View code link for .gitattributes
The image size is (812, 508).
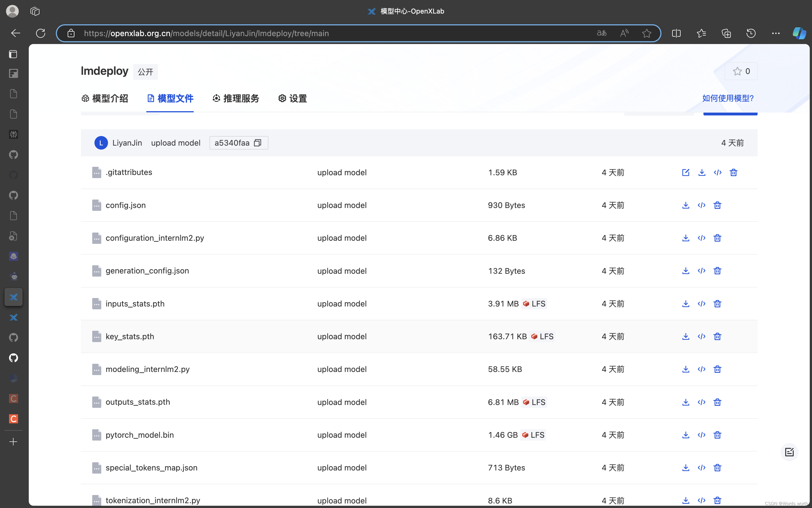click(x=717, y=172)
